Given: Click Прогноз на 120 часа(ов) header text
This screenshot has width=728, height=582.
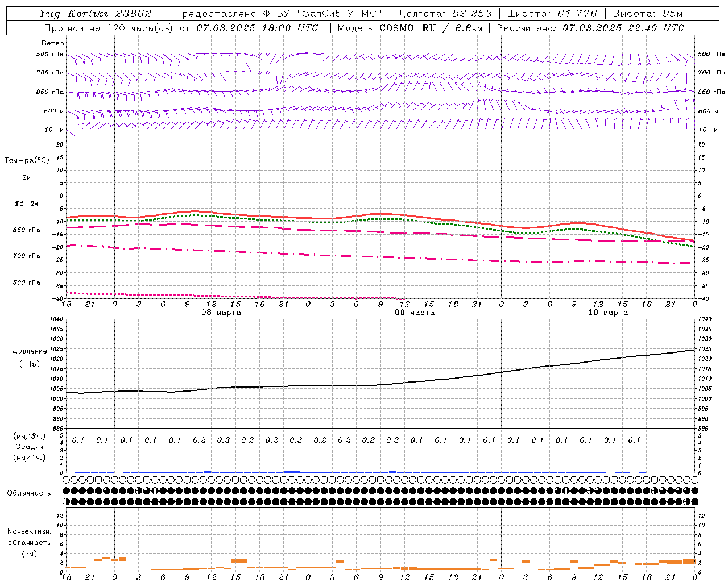Looking at the screenshot, I should (x=110, y=28).
